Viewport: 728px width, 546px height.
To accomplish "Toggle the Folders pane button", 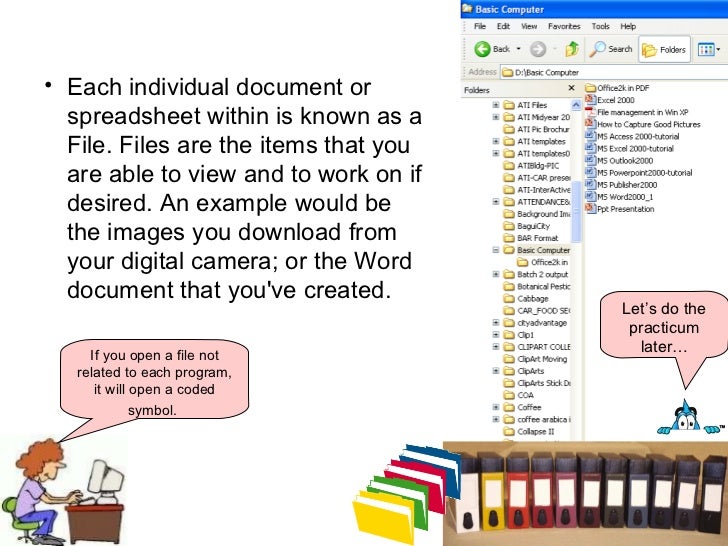I will 664,49.
